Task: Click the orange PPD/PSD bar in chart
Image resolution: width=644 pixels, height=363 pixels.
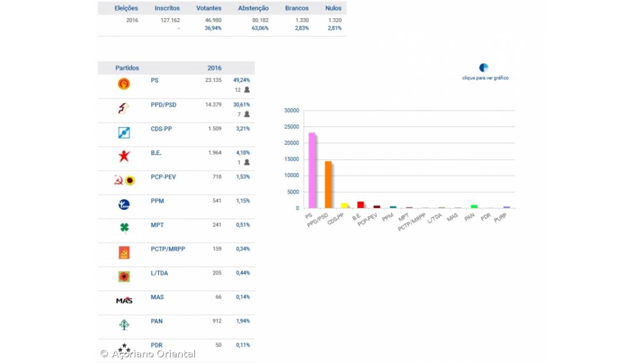Action: [x=328, y=184]
